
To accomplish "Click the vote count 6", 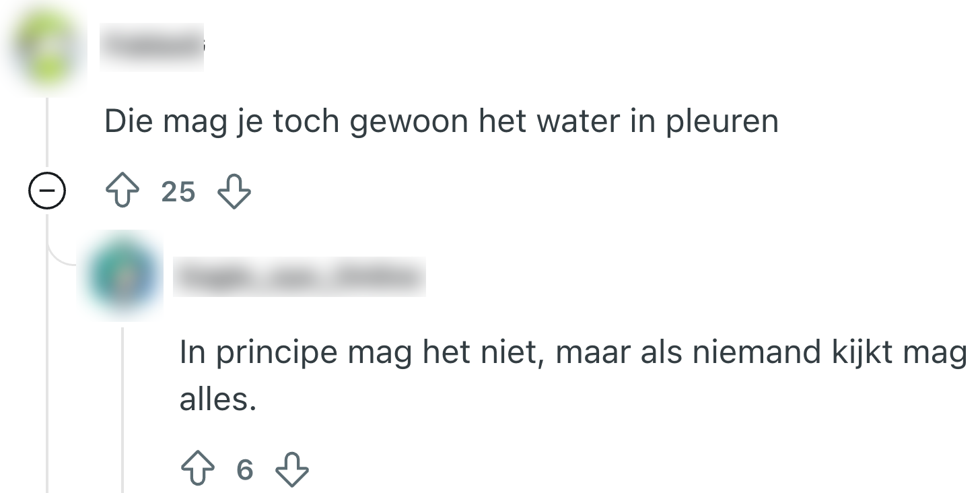I will 245,469.
